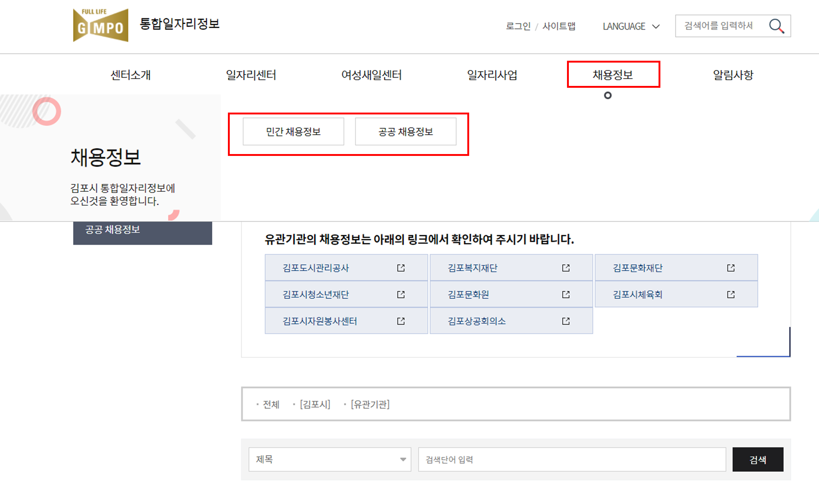This screenshot has height=504, width=819.
Task: Click the GIMPO Full Life logo
Action: [101, 25]
